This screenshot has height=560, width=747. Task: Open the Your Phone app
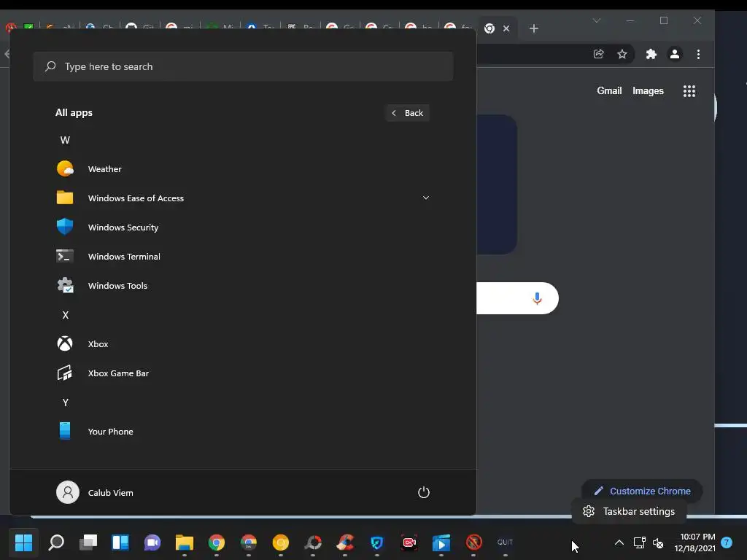[x=243, y=432]
